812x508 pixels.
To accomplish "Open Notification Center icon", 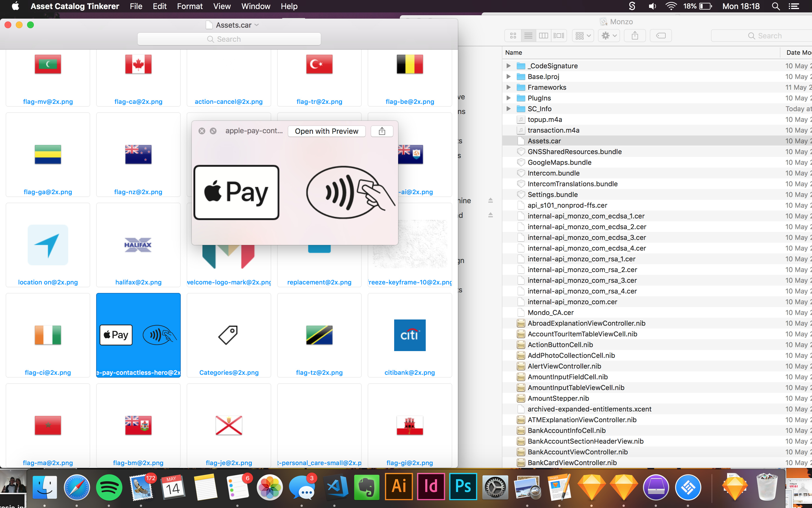I will (794, 6).
